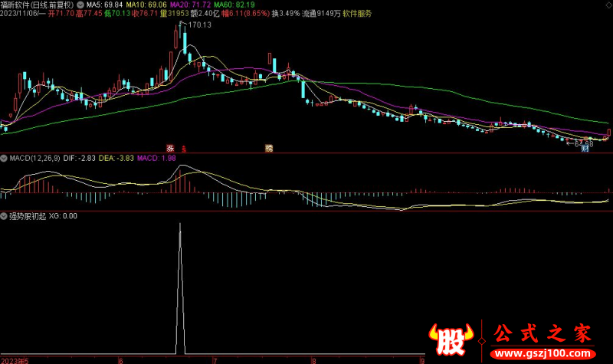Click the 软件服务 sector label
Screen dimensions: 613x364
coord(357,14)
